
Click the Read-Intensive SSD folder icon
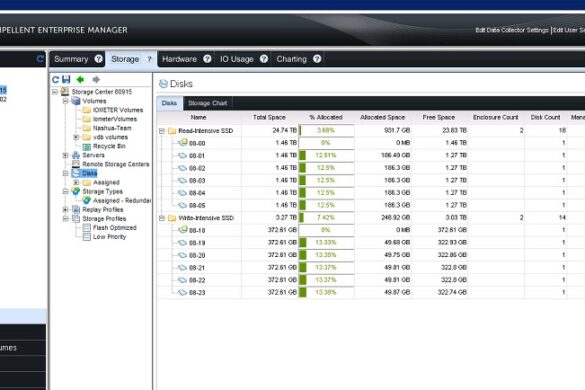click(172, 131)
